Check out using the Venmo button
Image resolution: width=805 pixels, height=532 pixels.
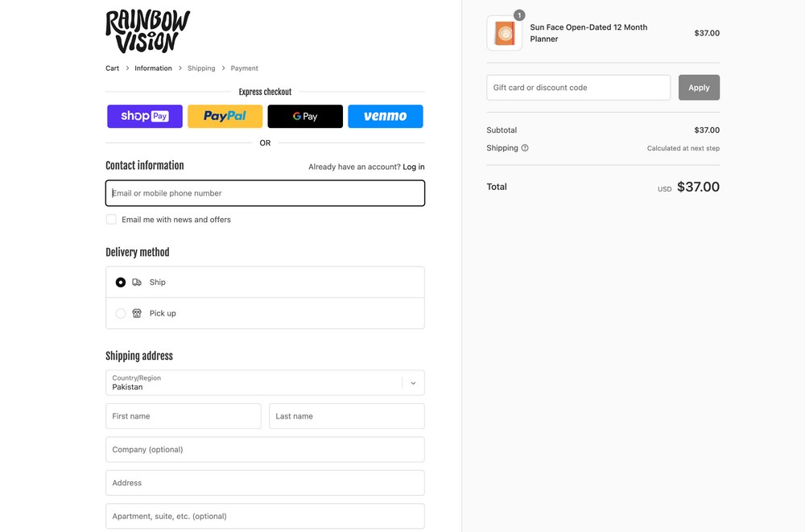(x=385, y=116)
